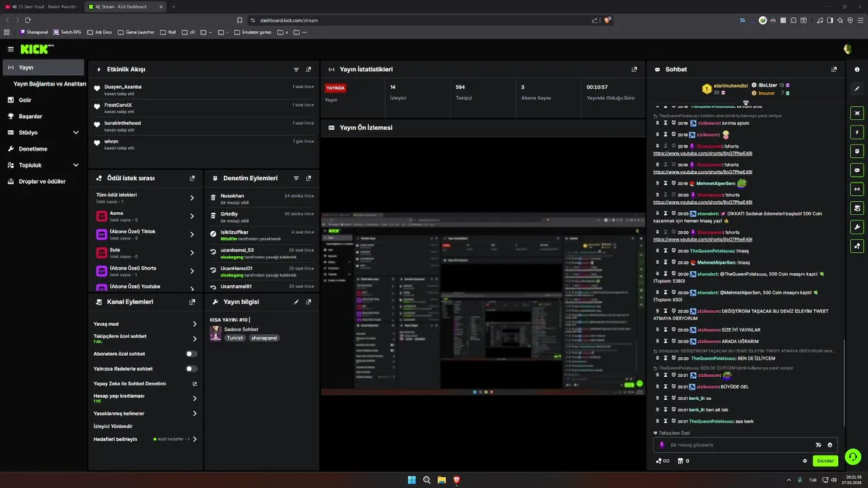Toggle the rewards widget icon in right sidebar
This screenshot has height=488, width=868.
[857, 246]
